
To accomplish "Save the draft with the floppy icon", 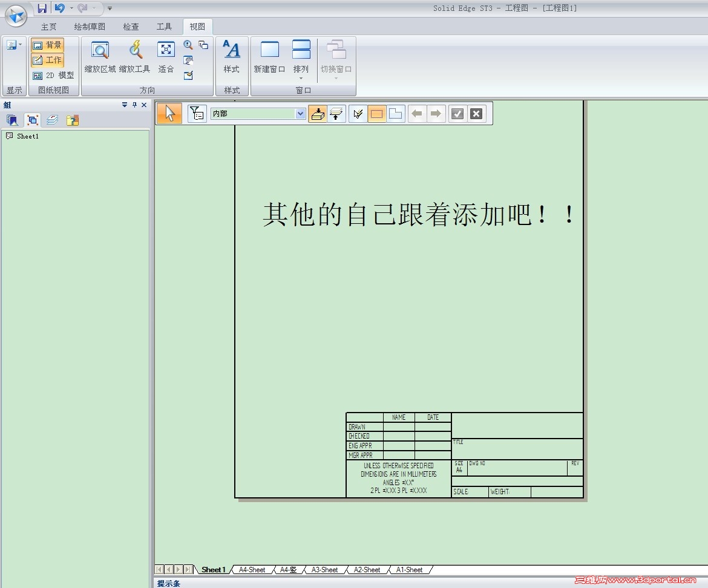I will pos(42,8).
